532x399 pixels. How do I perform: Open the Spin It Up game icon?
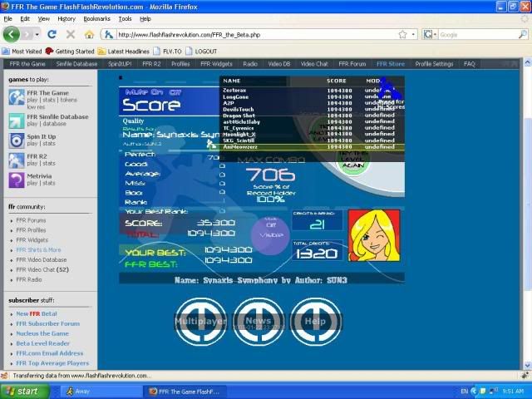[x=17, y=140]
